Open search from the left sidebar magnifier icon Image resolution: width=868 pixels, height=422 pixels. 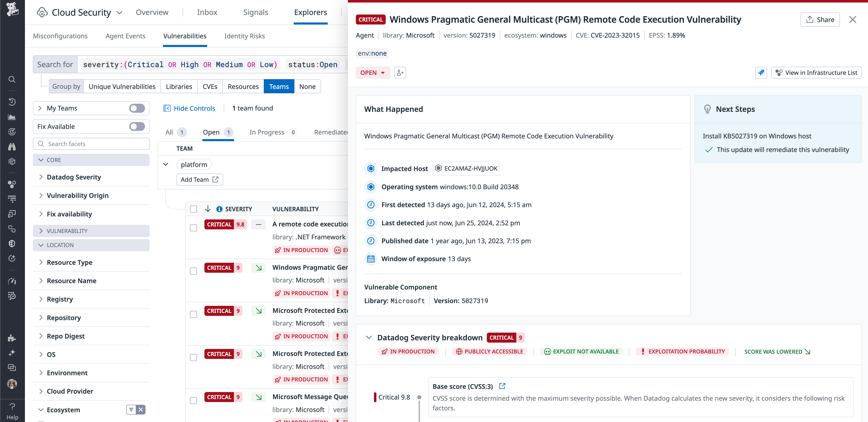tap(12, 80)
